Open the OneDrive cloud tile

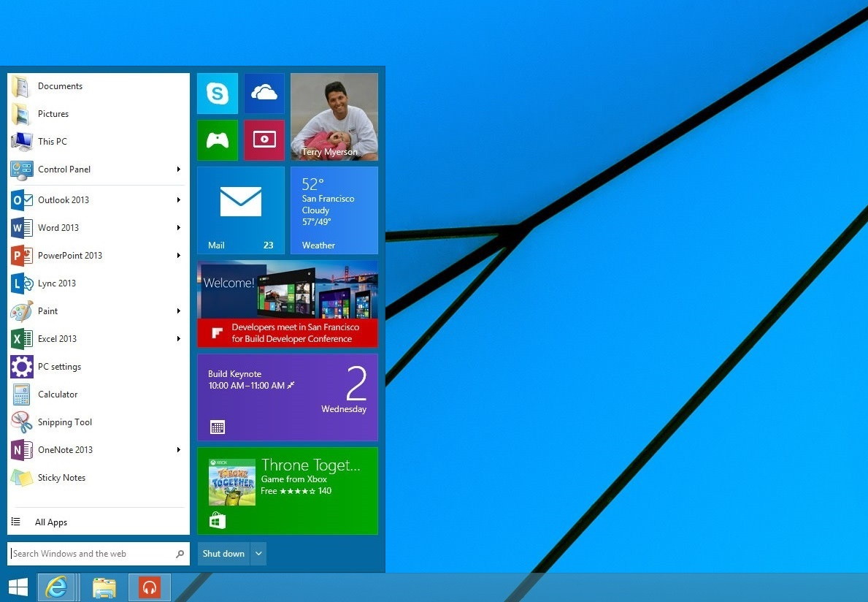point(264,94)
